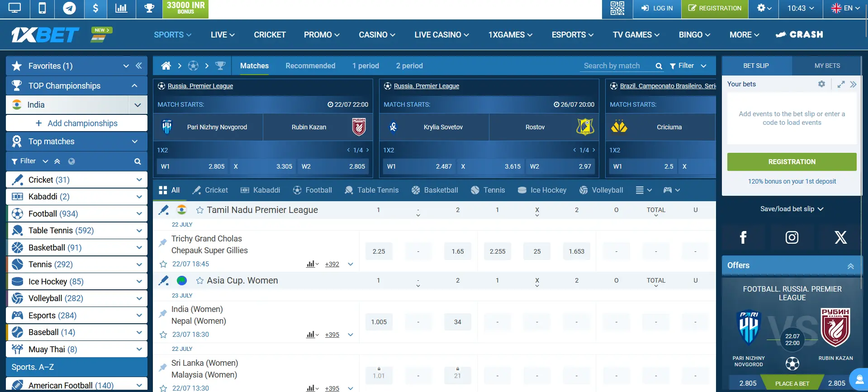Expand the Tennis (292) sidebar category

pyautogui.click(x=139, y=264)
